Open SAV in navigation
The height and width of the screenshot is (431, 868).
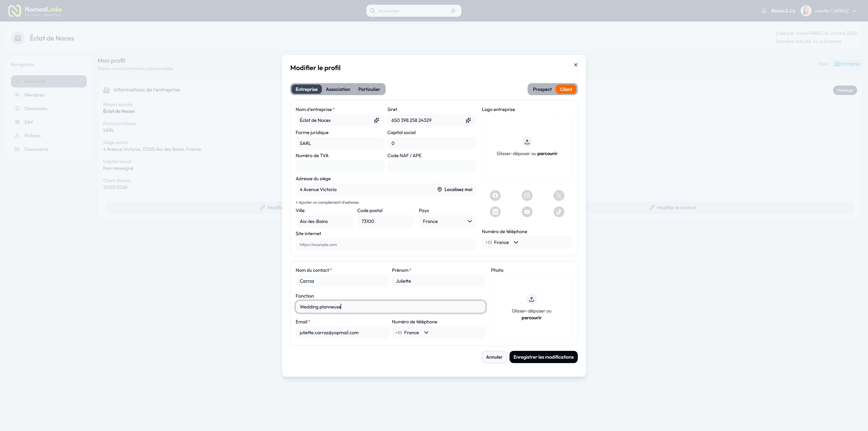coord(49,122)
